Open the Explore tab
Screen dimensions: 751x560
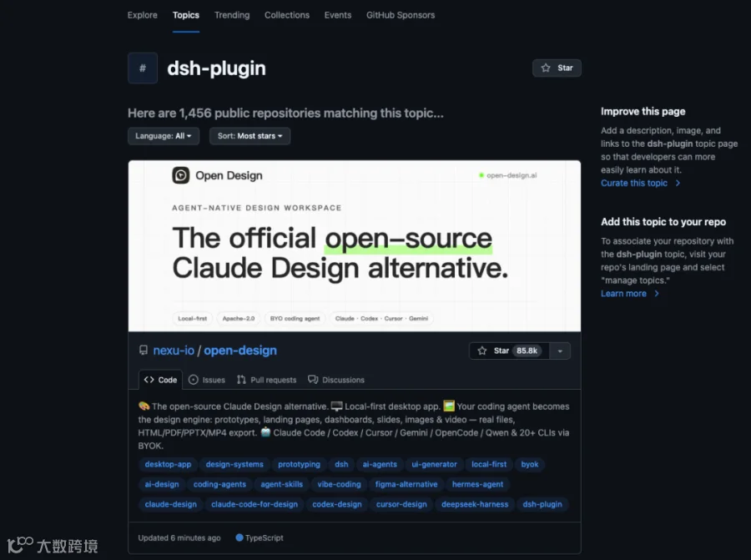pyautogui.click(x=142, y=15)
